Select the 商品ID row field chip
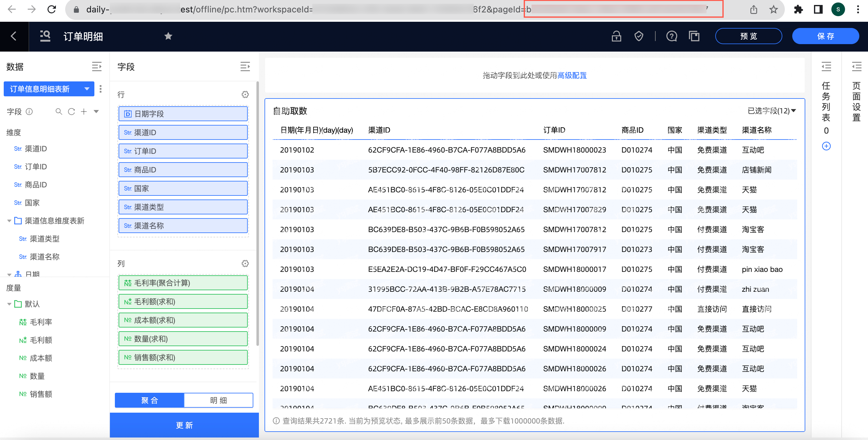Screen dimensions: 868x440 183,170
